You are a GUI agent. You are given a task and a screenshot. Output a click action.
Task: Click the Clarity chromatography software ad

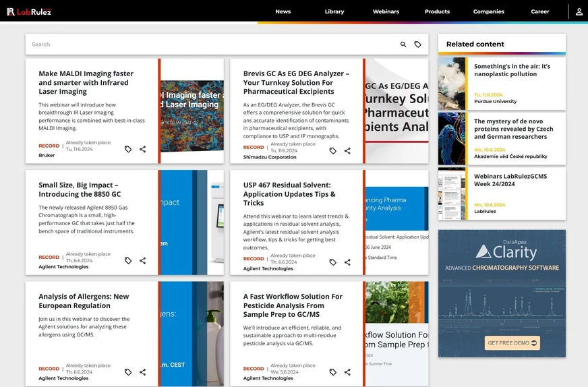click(x=502, y=294)
